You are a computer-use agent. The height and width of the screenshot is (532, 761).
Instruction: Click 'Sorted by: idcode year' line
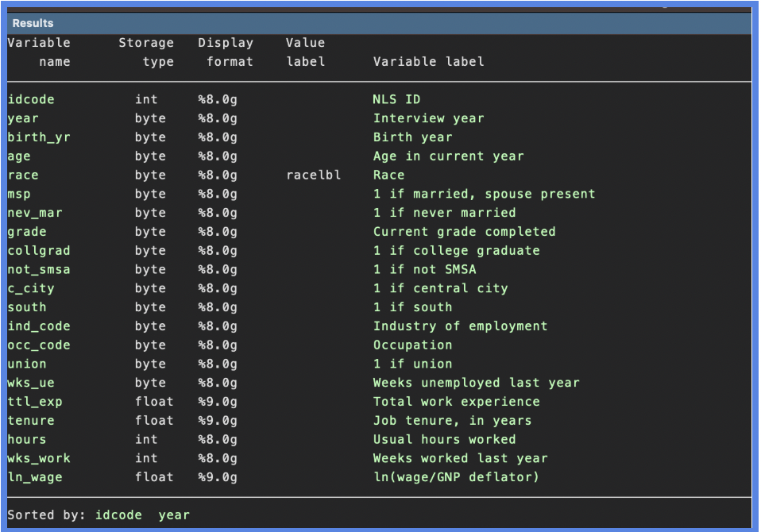pyautogui.click(x=99, y=515)
